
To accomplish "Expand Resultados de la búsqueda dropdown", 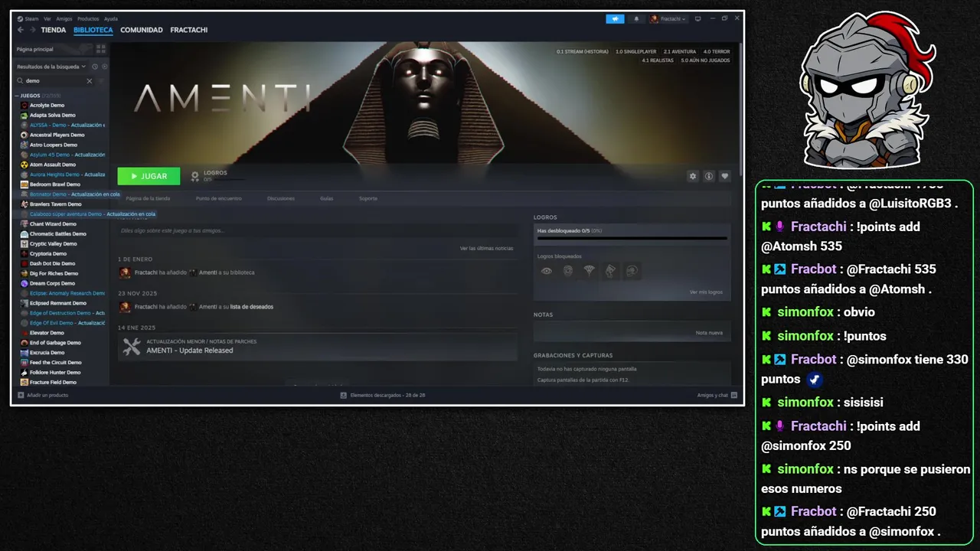I will click(51, 67).
